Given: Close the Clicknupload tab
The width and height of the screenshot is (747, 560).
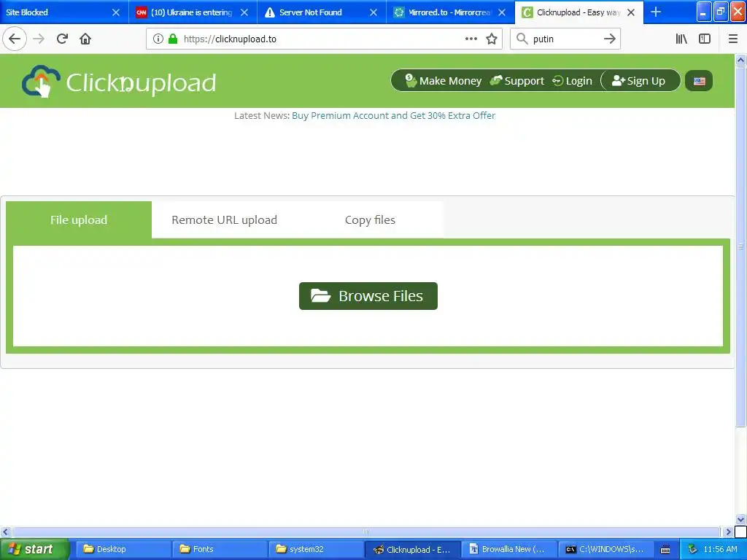Looking at the screenshot, I should 631,12.
